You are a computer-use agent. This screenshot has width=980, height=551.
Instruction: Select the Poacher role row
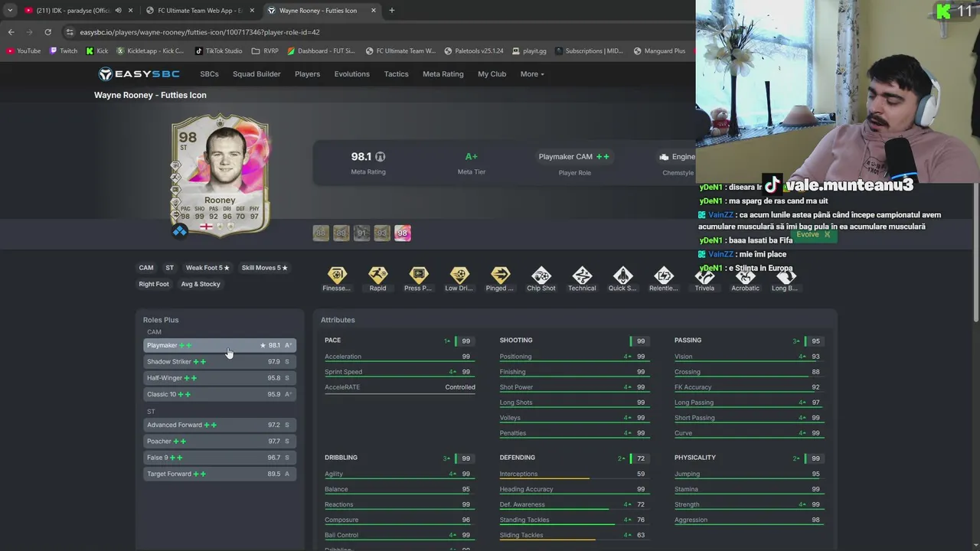point(220,441)
